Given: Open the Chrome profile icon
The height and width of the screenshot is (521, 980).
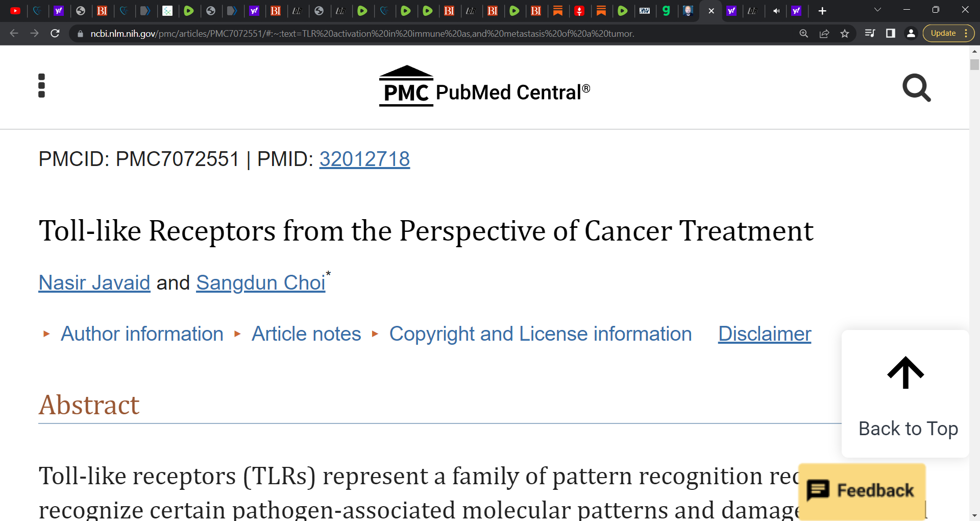Looking at the screenshot, I should point(911,34).
